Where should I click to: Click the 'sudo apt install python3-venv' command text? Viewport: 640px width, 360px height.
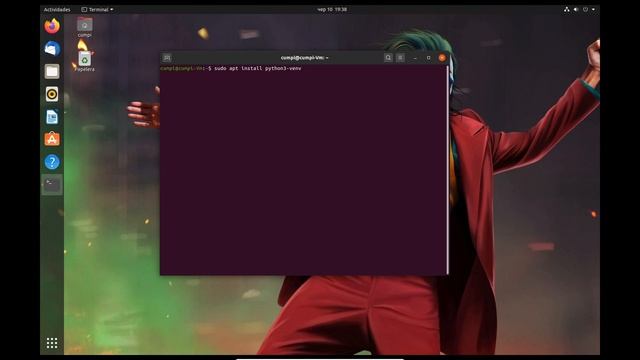[x=258, y=69]
